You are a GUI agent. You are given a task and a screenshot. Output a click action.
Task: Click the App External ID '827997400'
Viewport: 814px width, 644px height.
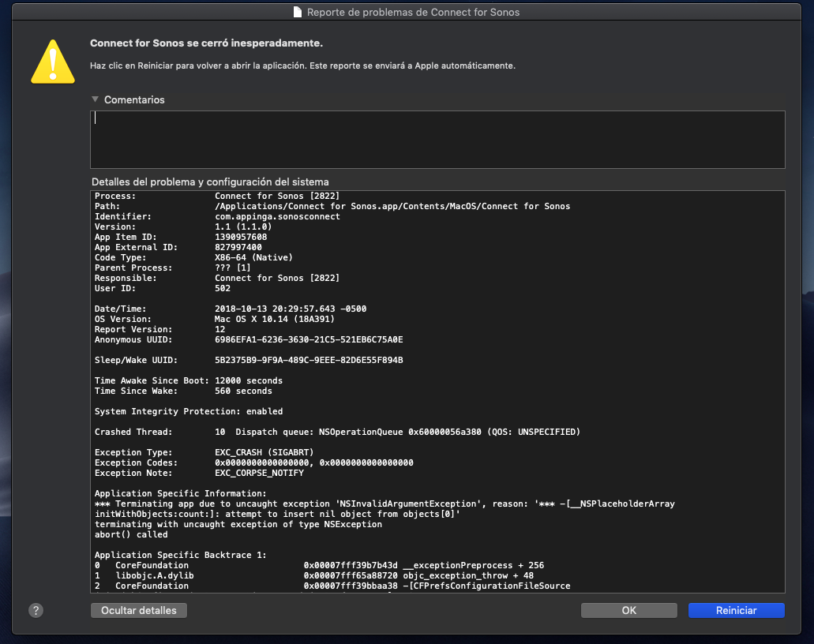click(238, 248)
